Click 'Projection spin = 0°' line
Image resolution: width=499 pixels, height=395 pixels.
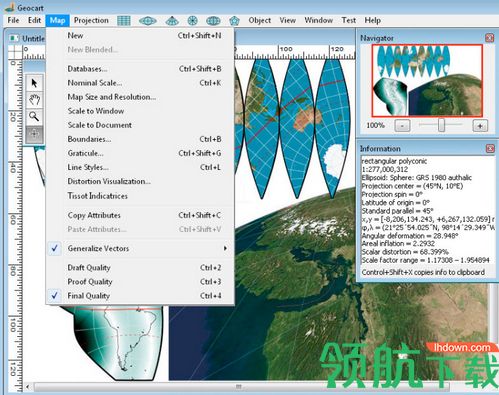coord(392,194)
